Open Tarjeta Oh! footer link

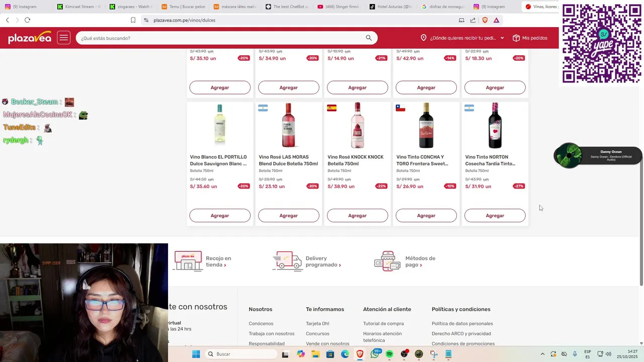point(317,323)
